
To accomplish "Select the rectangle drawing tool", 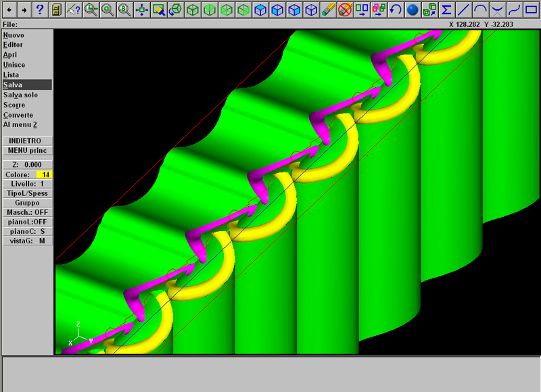I will (x=531, y=10).
